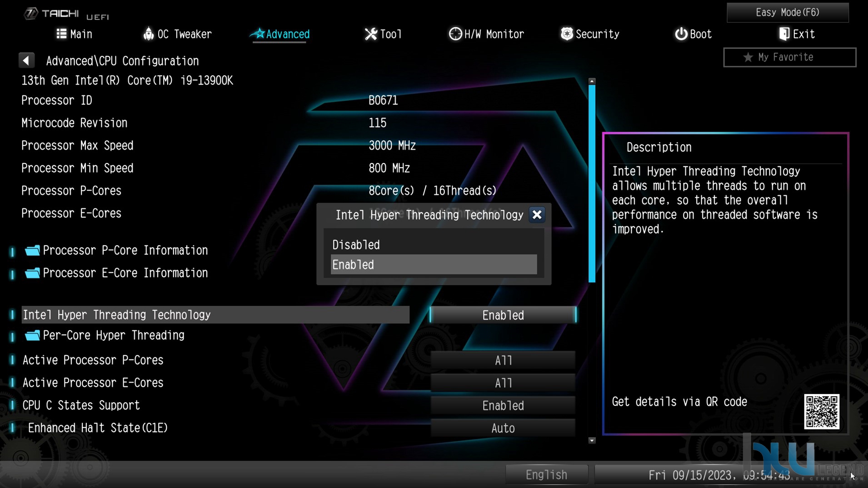Click the Processor P-Core Information folder icon
This screenshot has width=868, height=488.
(32, 250)
